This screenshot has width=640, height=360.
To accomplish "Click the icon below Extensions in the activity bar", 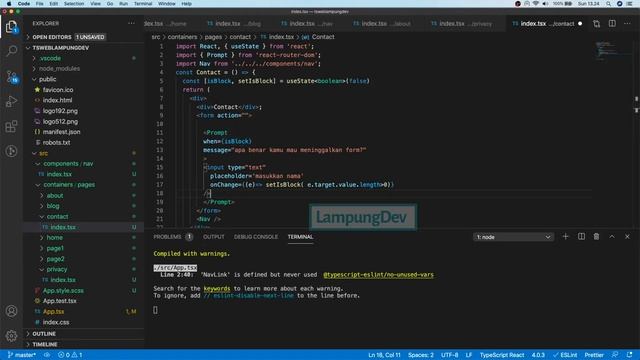I will pyautogui.click(x=11, y=151).
